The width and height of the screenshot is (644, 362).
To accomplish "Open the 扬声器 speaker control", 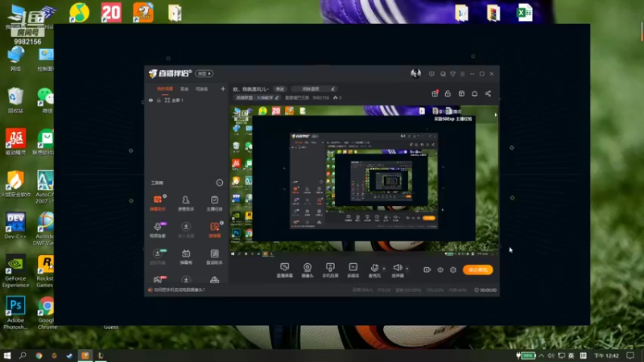I will [398, 270].
